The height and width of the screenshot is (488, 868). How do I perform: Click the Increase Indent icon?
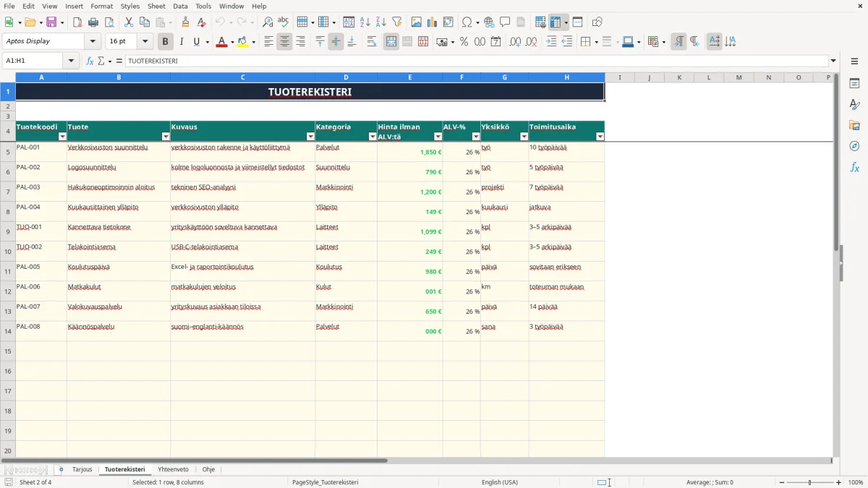[551, 42]
